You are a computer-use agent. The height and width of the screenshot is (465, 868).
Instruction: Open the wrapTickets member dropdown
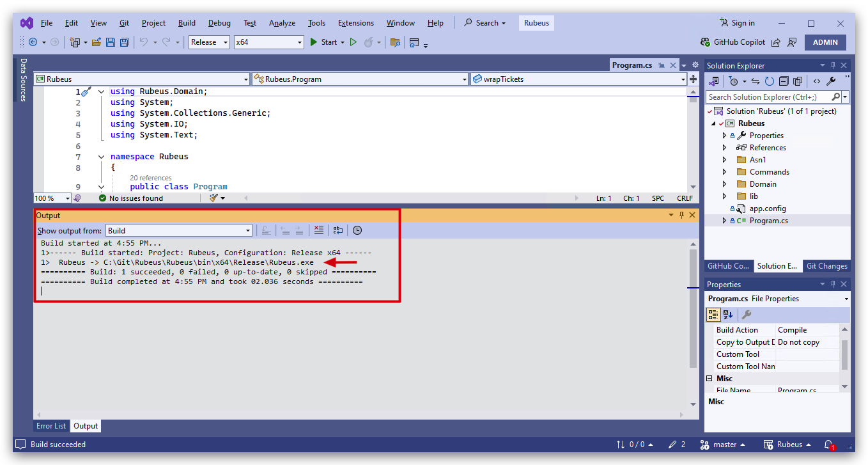[578, 79]
